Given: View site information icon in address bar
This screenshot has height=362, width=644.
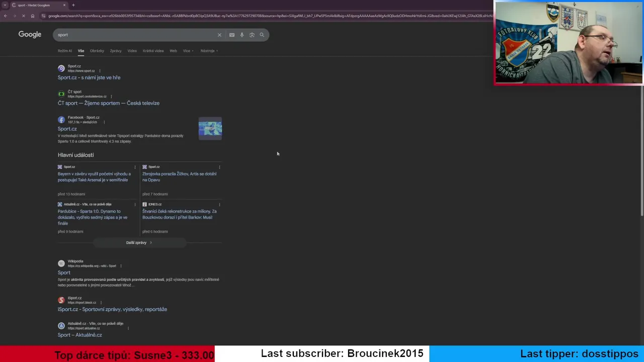Looking at the screenshot, I should [x=44, y=16].
